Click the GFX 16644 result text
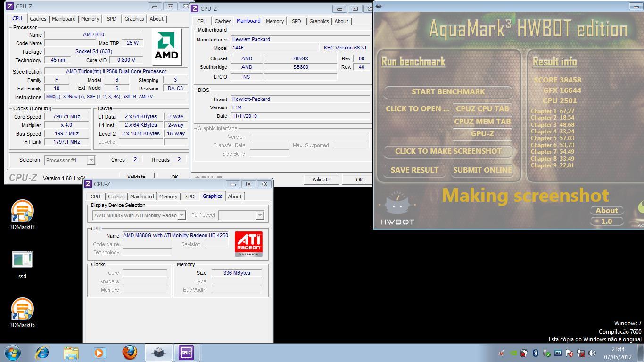 (x=562, y=90)
